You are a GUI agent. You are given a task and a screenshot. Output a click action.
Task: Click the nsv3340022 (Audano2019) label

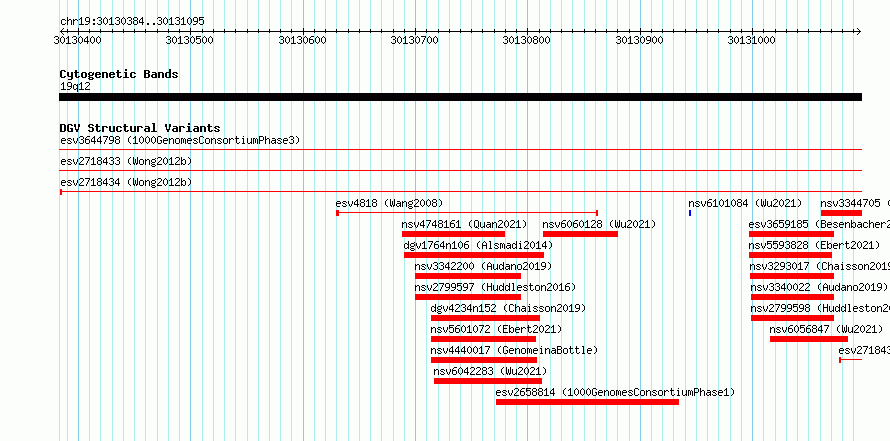819,287
